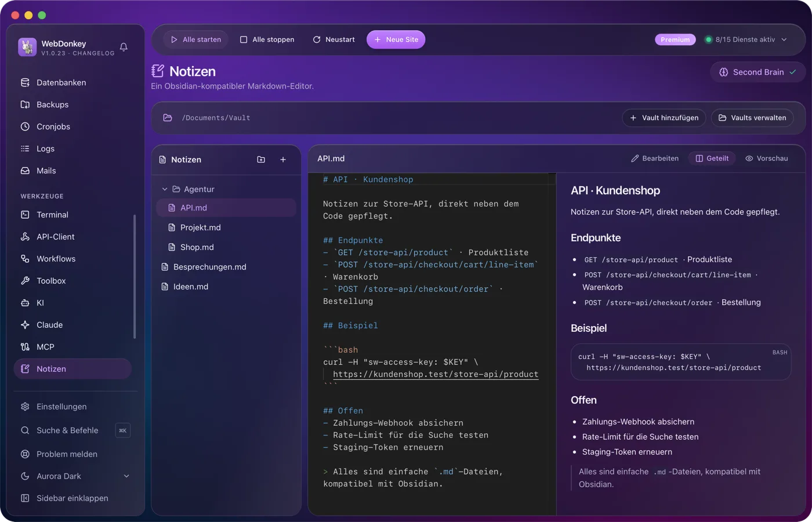Viewport: 812px width, 522px height.
Task: Click the Alle stoppen button
Action: [x=267, y=39]
